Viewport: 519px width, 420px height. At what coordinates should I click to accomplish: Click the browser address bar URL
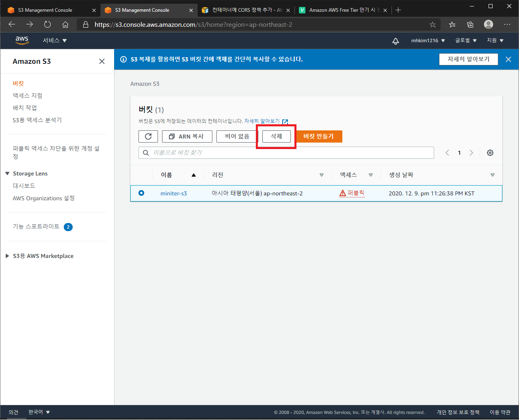click(x=193, y=25)
